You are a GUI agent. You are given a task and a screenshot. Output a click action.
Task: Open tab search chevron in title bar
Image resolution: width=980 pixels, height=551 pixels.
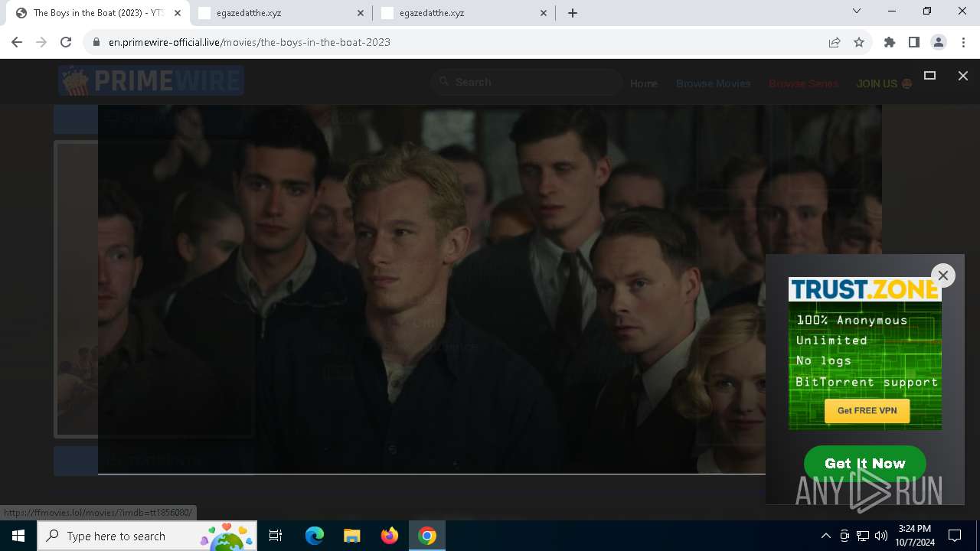tap(857, 11)
